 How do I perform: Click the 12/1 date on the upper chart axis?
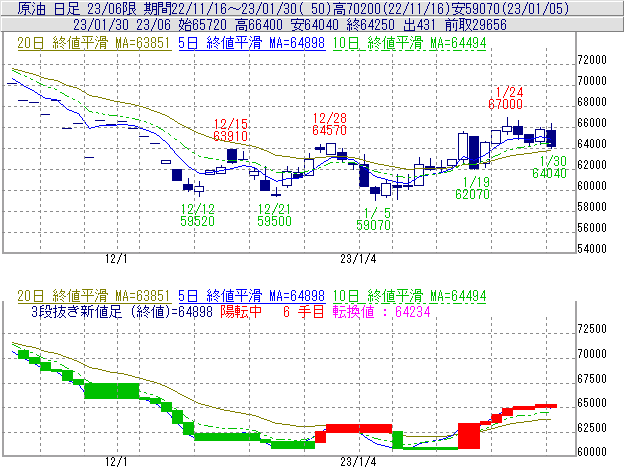pos(116,259)
